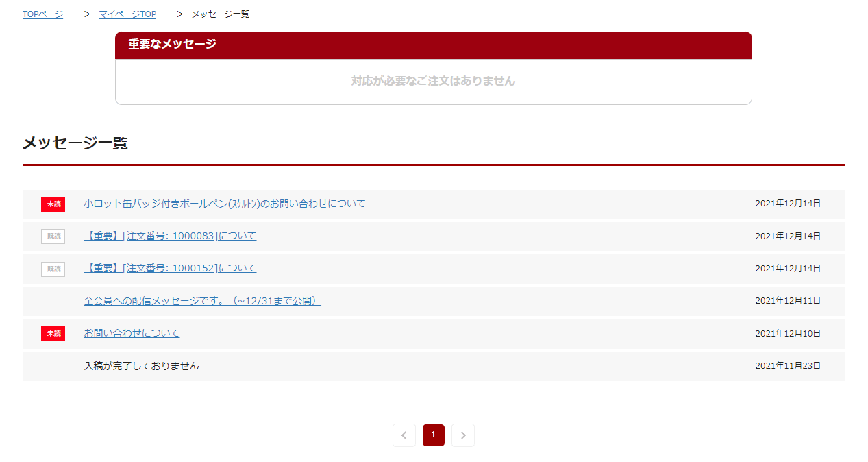This screenshot has height=462, width=868.
Task: Select page 1 in the pagination
Action: (433, 435)
